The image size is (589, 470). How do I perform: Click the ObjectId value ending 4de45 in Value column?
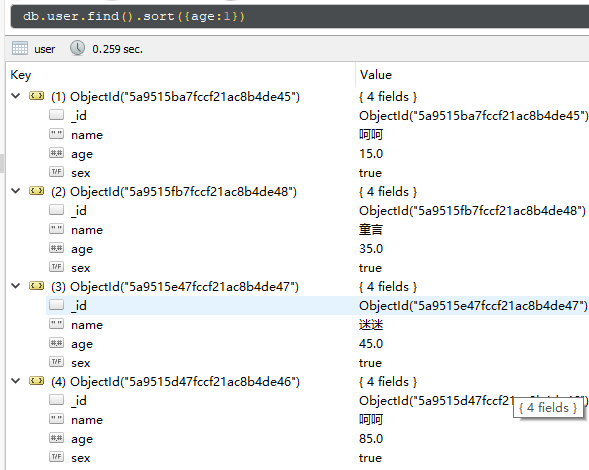click(473, 116)
